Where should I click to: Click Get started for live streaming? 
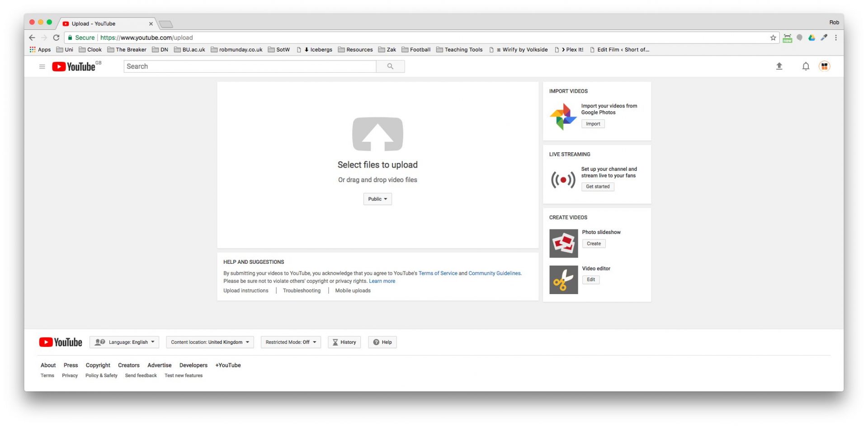click(x=598, y=187)
